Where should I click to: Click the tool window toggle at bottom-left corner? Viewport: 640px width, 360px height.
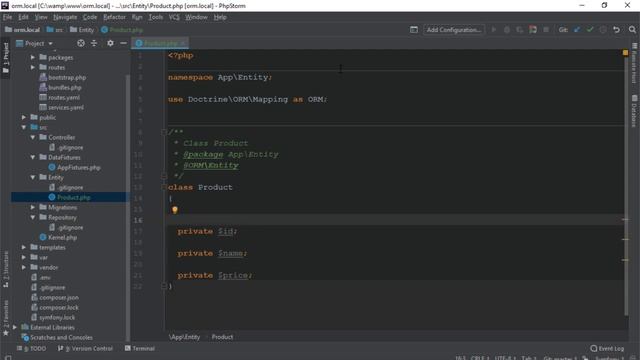click(x=8, y=357)
